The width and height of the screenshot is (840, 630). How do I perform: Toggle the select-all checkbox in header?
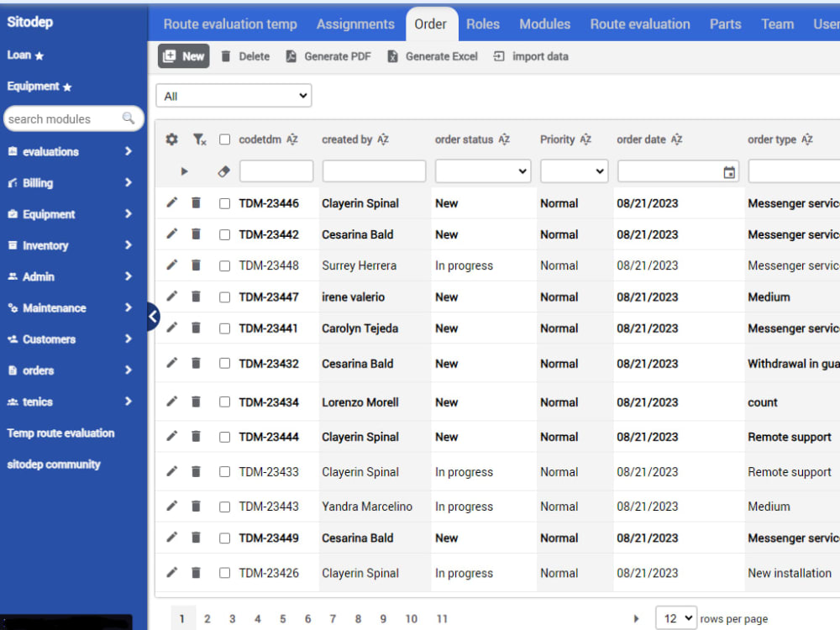[x=224, y=139]
